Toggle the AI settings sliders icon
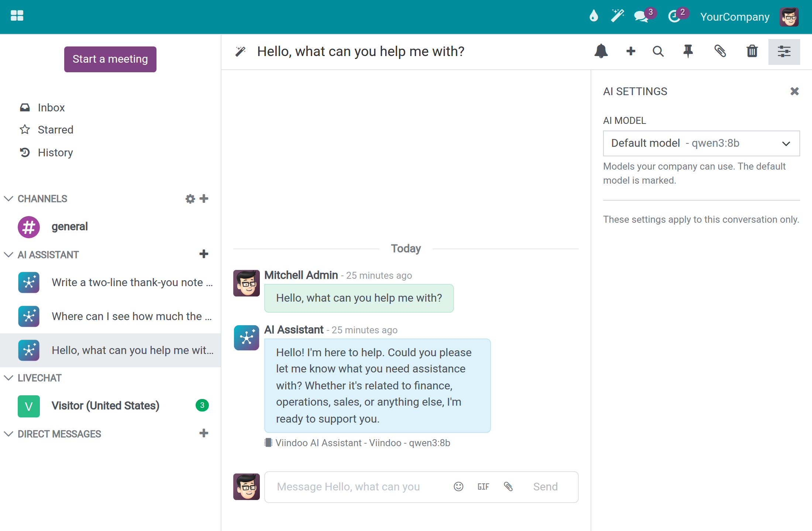The image size is (812, 531). 784,52
